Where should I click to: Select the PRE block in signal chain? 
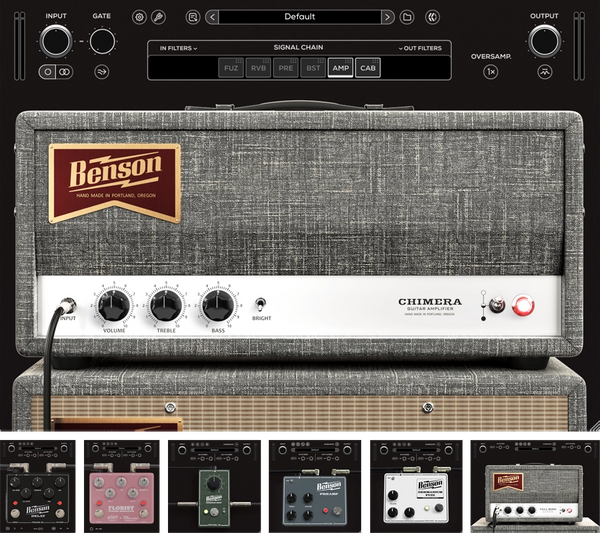point(286,68)
